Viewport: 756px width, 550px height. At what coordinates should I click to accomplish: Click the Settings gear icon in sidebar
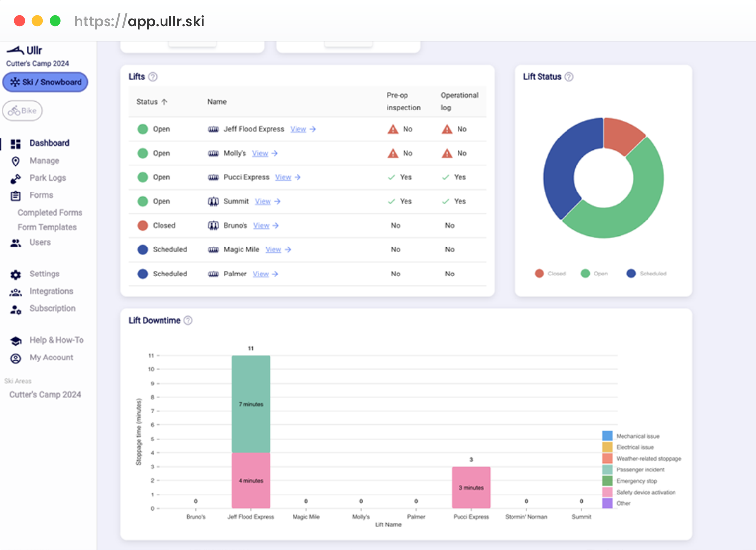coord(16,275)
